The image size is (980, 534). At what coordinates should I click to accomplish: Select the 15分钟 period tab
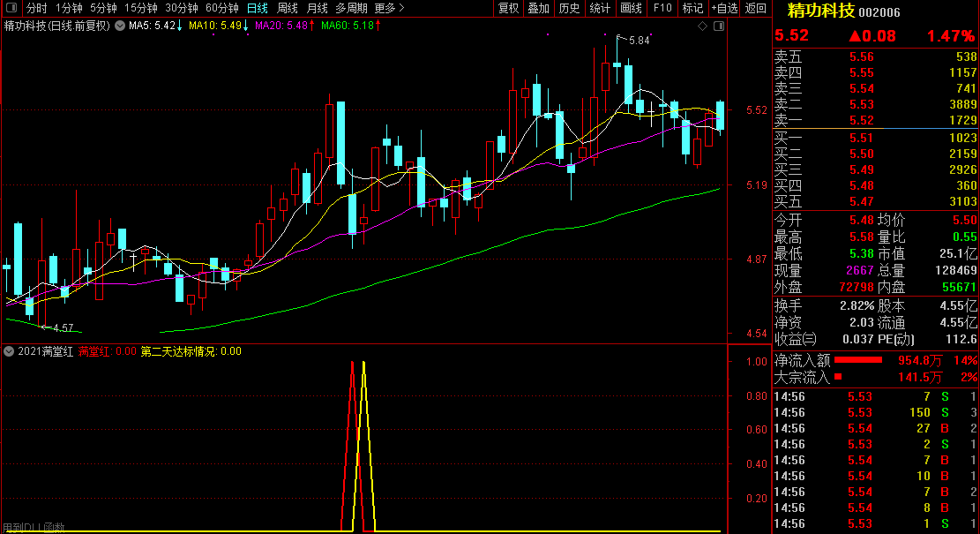pyautogui.click(x=140, y=8)
